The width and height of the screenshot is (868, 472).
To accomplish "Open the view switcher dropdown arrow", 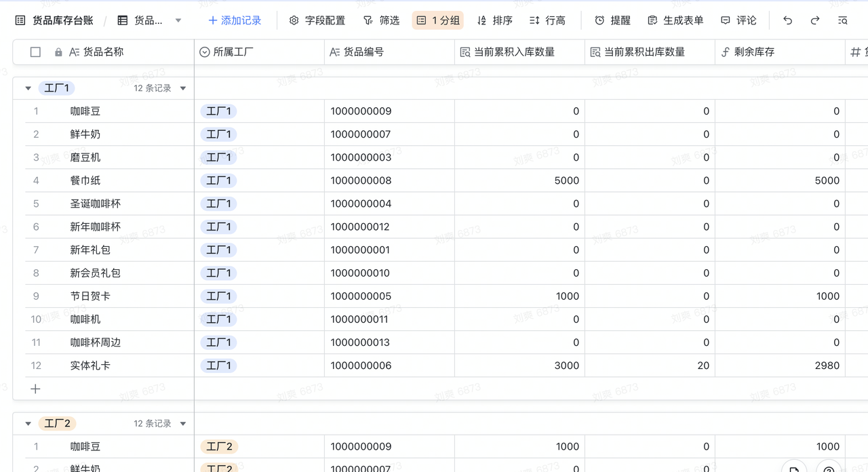I will coord(178,20).
